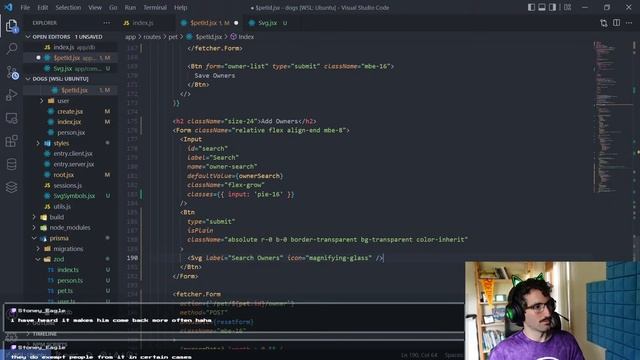
Task: Click line number 190 in the gutter
Action: (132, 258)
